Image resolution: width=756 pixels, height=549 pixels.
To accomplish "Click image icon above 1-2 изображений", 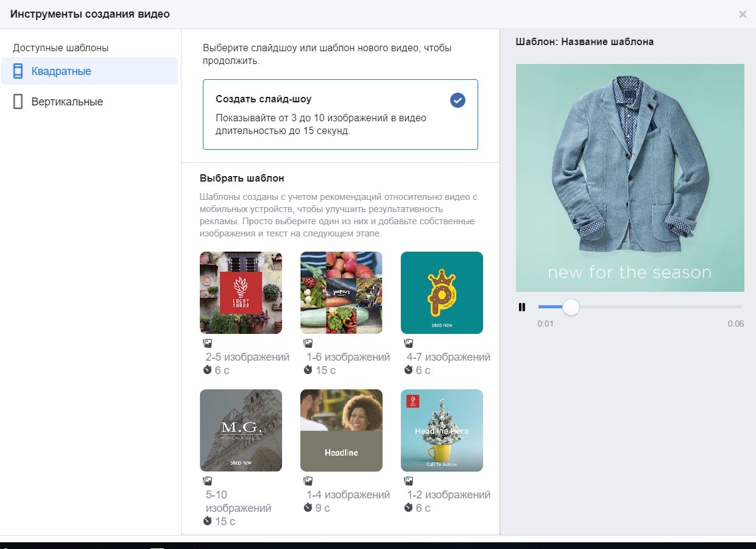I will click(409, 481).
